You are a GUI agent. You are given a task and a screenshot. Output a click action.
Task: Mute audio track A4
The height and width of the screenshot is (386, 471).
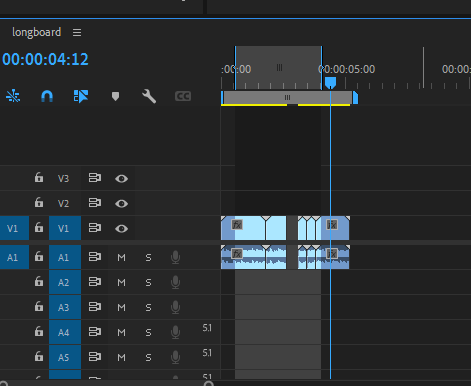(121, 332)
